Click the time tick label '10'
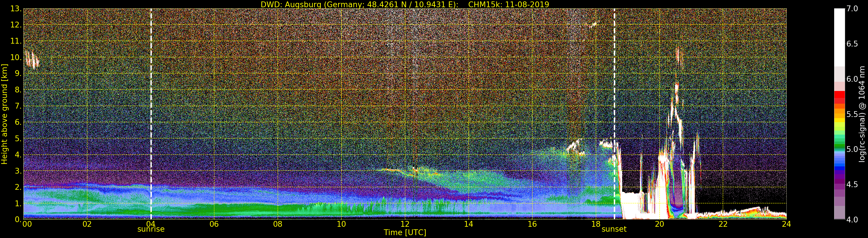868x238 pixels. (341, 224)
